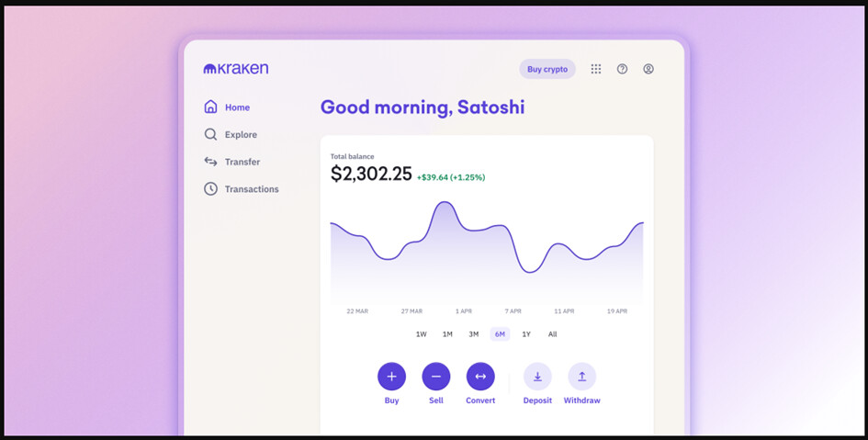The image size is (868, 440).
Task: Click the Good morning, Satoshi heading
Action: [423, 107]
